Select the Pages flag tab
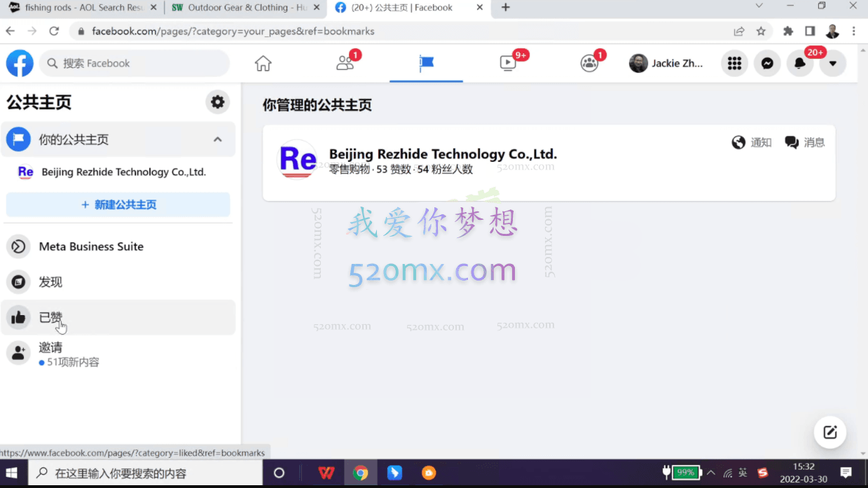Screen dimensions: 868x488 tap(426, 63)
